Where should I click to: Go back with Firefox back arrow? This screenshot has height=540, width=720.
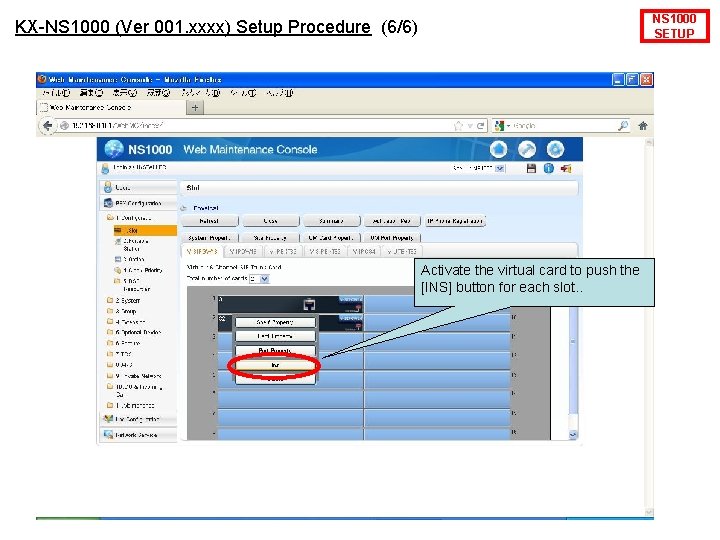point(47,125)
